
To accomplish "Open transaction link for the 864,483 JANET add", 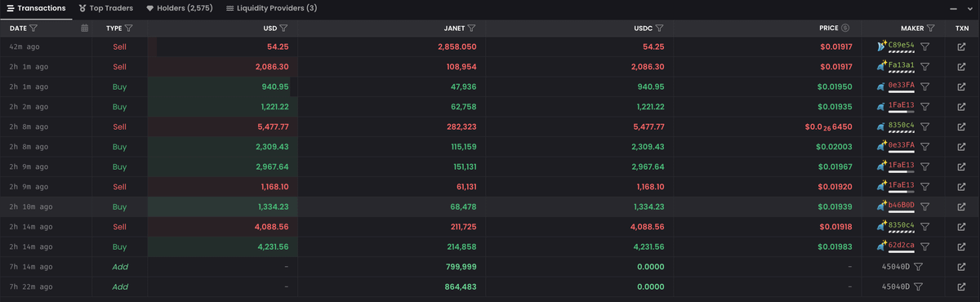I will pyautogui.click(x=961, y=286).
